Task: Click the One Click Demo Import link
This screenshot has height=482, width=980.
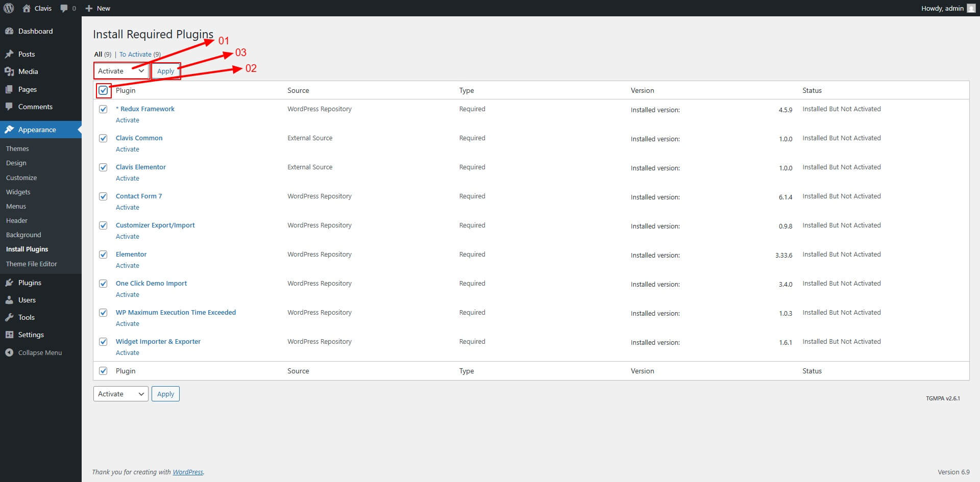Action: point(151,283)
